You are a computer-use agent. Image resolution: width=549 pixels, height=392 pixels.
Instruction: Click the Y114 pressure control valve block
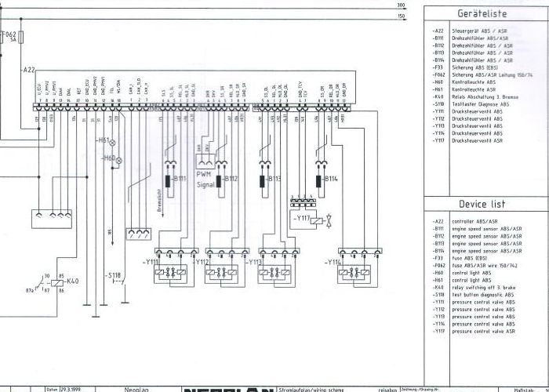click(354, 274)
